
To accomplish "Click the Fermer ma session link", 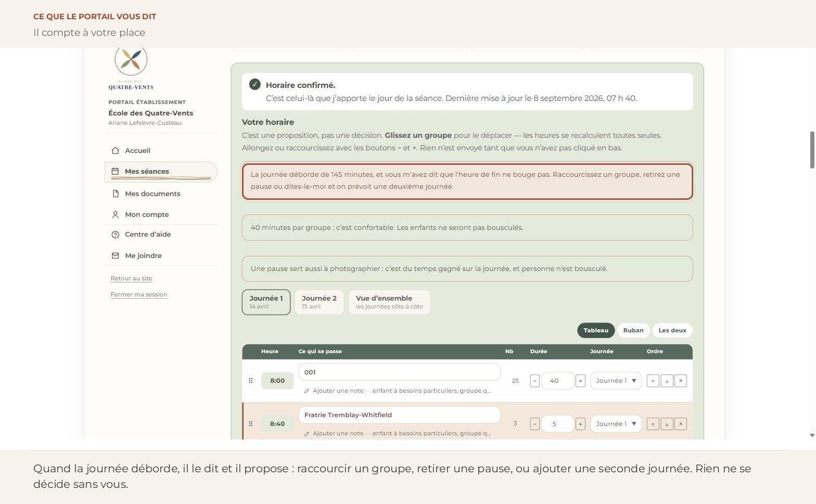I will tap(139, 294).
